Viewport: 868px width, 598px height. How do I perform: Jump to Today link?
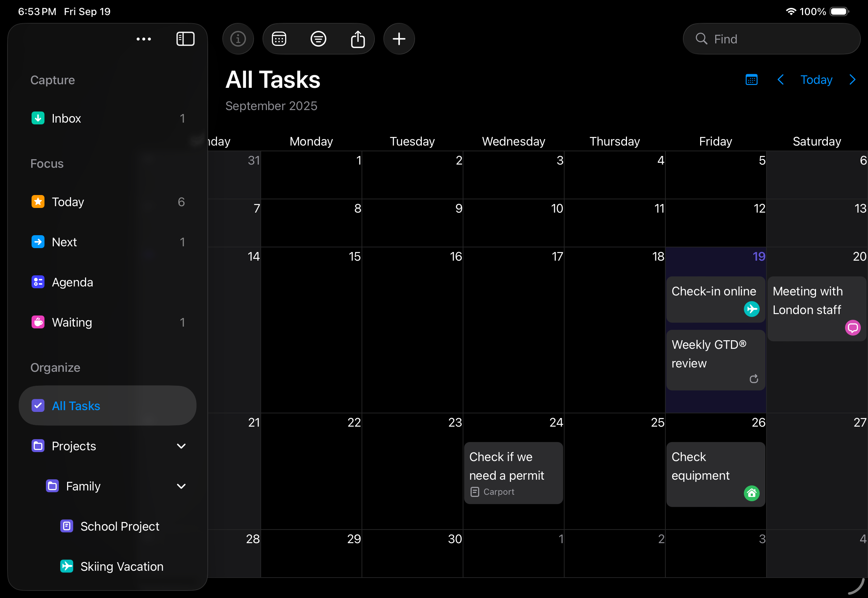point(816,80)
